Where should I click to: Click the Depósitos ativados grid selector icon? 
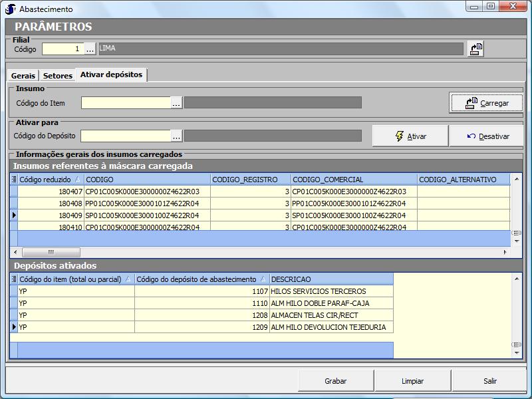tap(13, 279)
